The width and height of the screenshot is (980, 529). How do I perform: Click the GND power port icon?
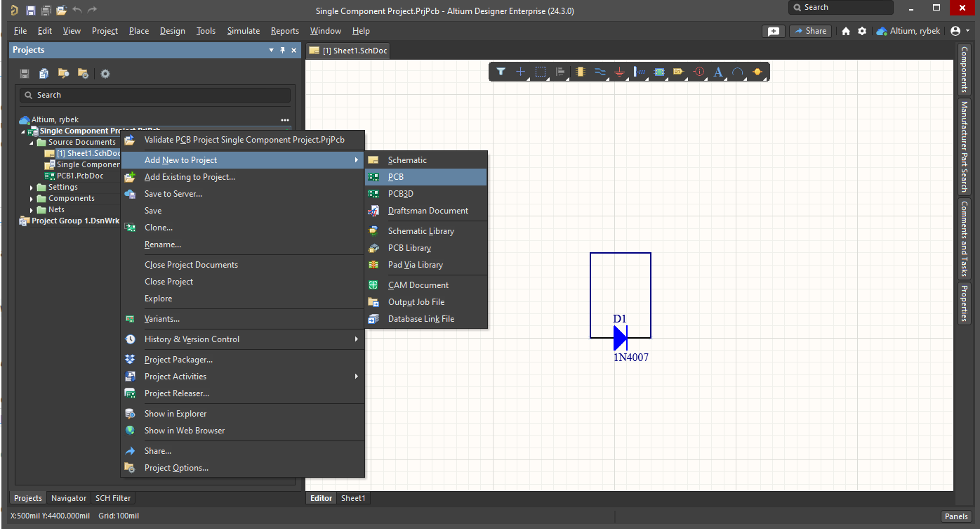coord(619,72)
